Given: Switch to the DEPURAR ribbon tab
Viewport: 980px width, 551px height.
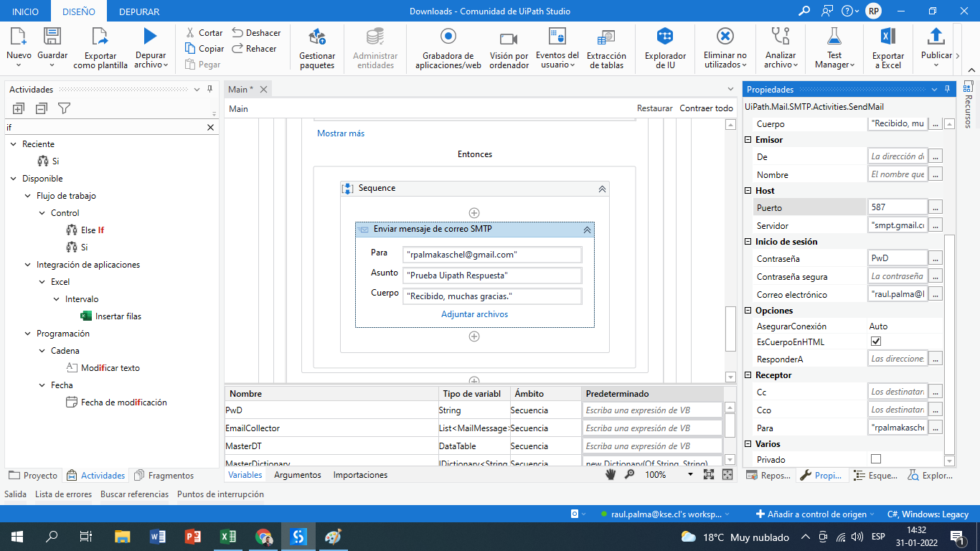Looking at the screenshot, I should tap(139, 11).
